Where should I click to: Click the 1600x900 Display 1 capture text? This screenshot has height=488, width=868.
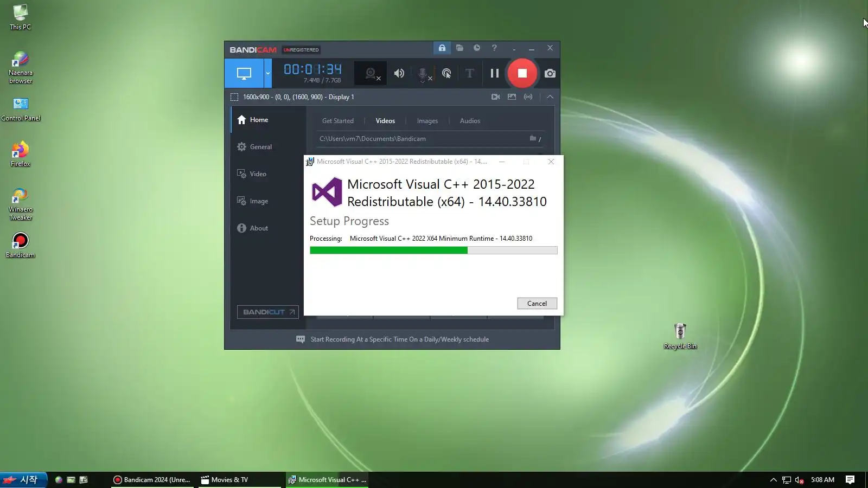coord(298,97)
